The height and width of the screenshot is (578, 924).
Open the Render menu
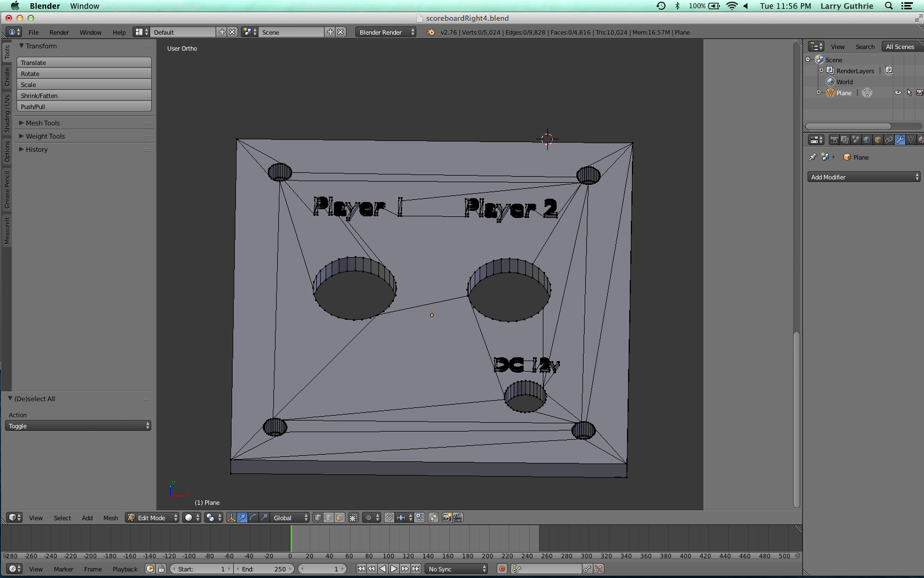tap(59, 32)
